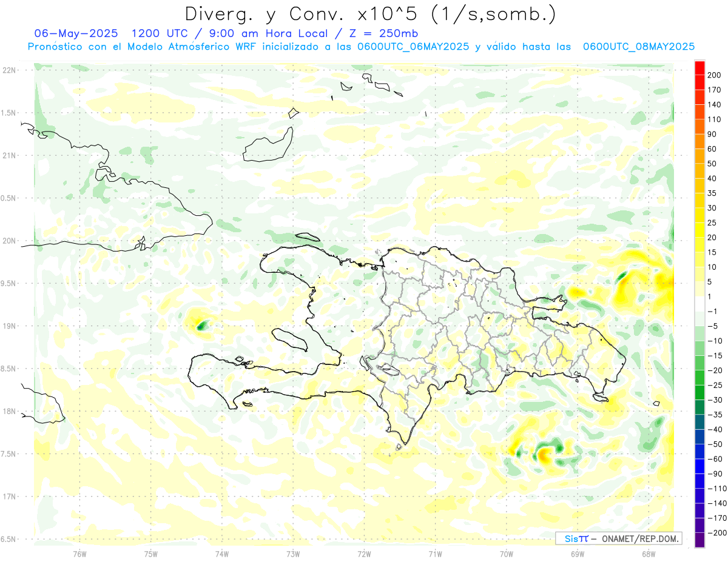Click the '60' value on the color scale
Image resolution: width=728 pixels, height=562 pixels.
712,149
